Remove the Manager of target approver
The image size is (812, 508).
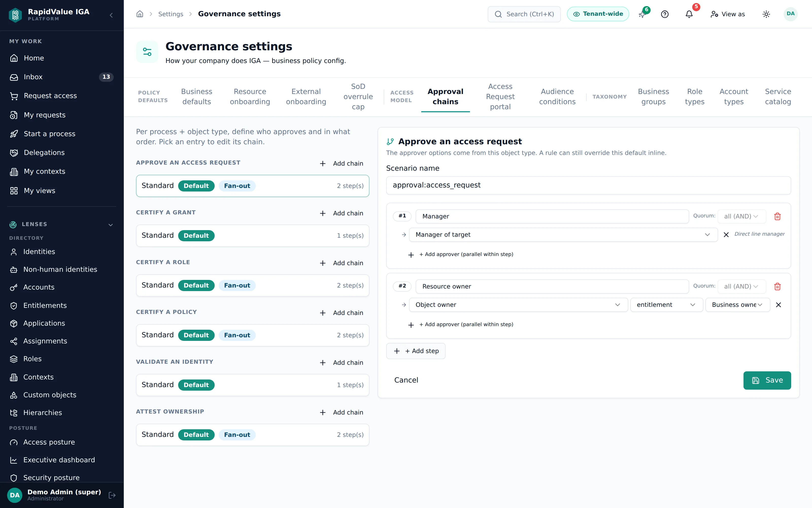point(726,234)
